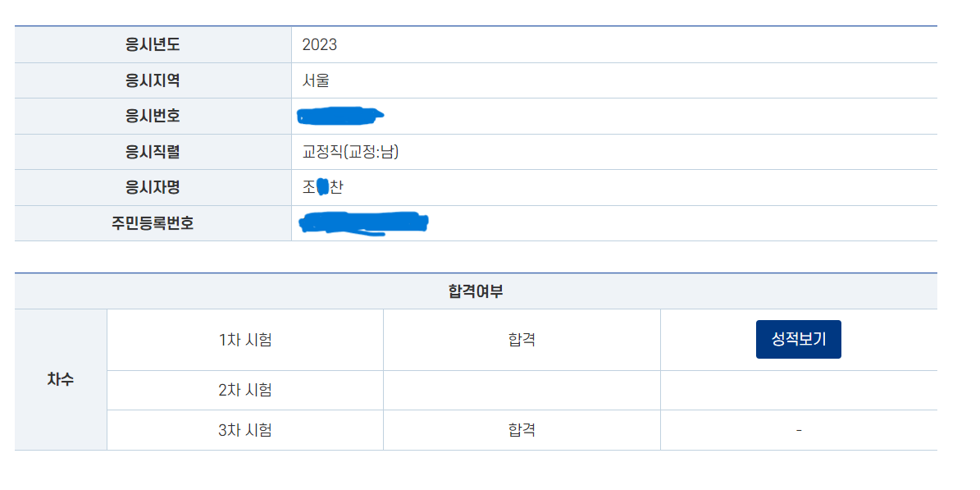Screen dimensions: 980x490
Task: Click the 응시자명 label cell
Action: point(153,187)
